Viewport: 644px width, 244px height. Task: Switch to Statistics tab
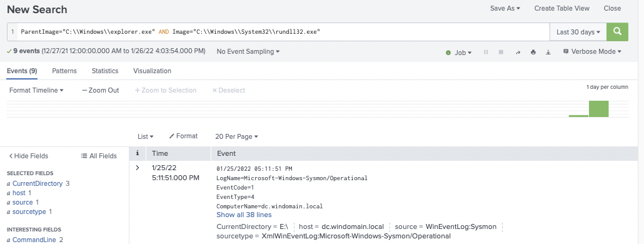click(105, 71)
